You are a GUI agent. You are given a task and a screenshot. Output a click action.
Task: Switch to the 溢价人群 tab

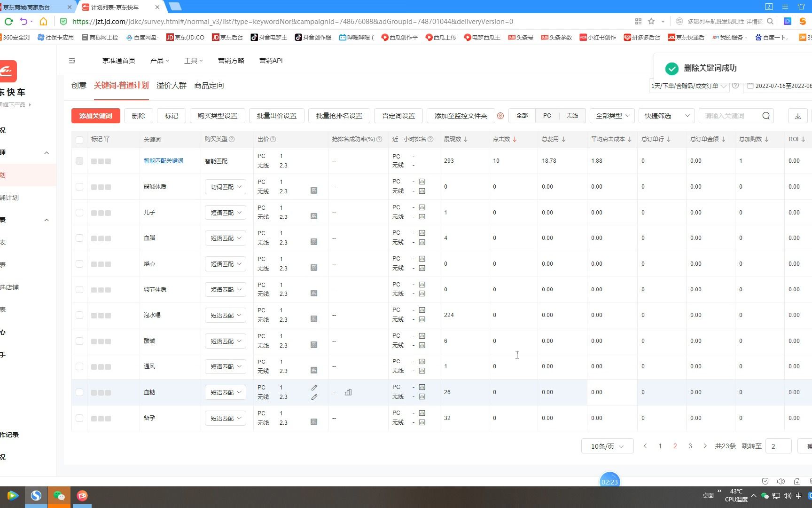point(172,85)
